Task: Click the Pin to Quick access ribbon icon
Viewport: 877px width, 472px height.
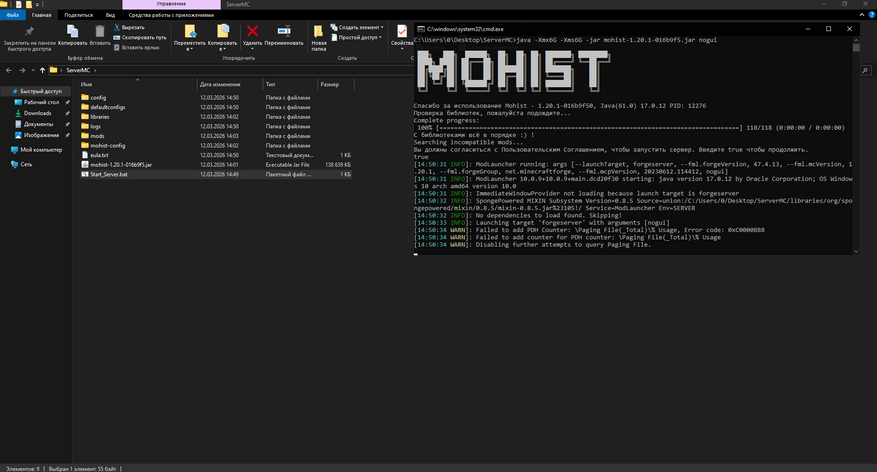Action: [29, 31]
